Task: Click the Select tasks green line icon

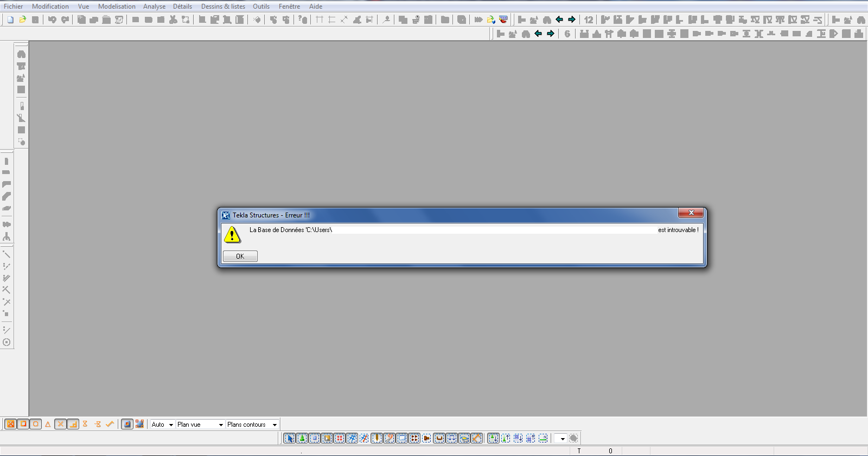Action: 543,438
